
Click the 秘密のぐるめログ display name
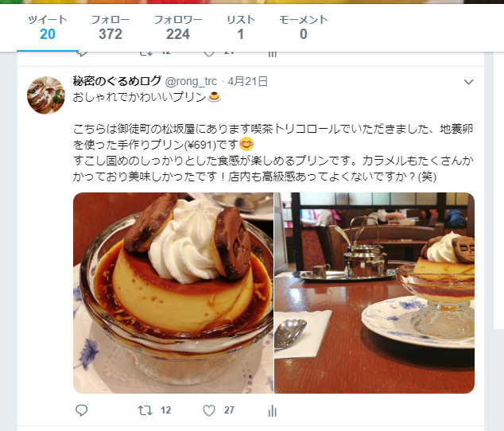point(117,81)
